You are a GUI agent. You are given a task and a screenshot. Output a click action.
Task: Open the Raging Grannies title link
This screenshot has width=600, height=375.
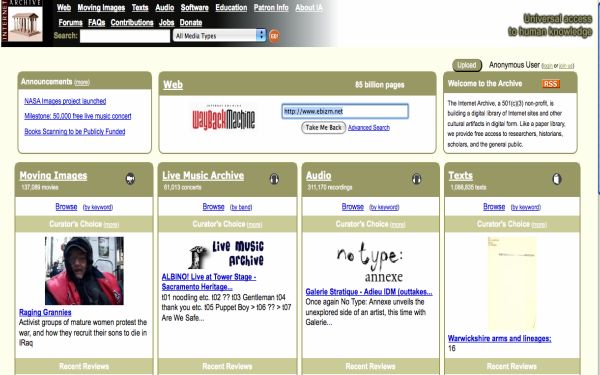45,312
